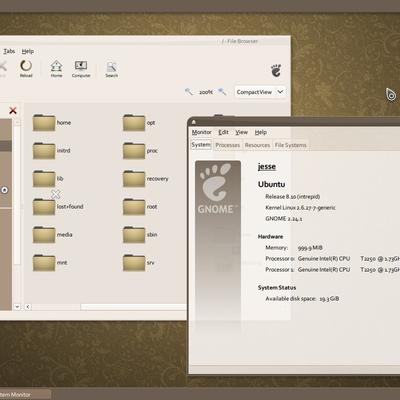Image resolution: width=400 pixels, height=400 pixels.
Task: Switch to the File Systems tab
Action: pos(290,145)
